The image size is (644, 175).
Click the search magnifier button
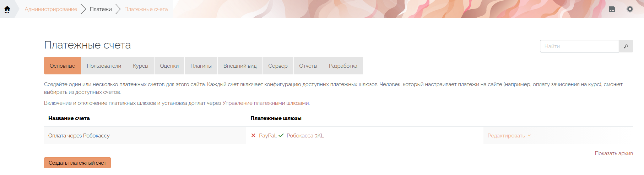click(626, 46)
